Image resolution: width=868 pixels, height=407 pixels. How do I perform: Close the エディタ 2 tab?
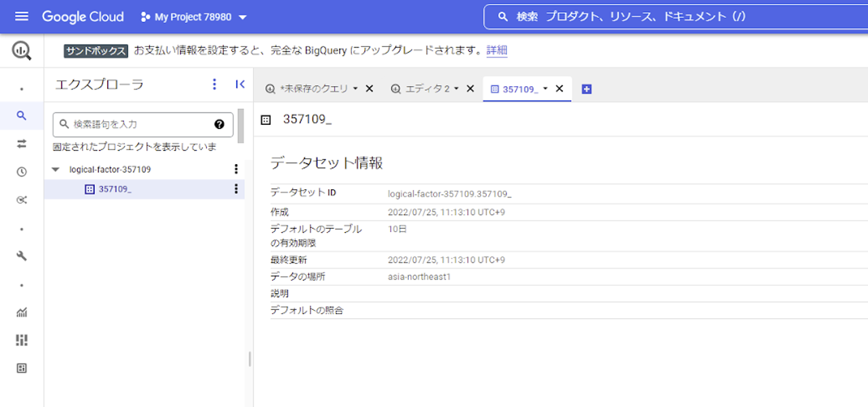pos(470,89)
